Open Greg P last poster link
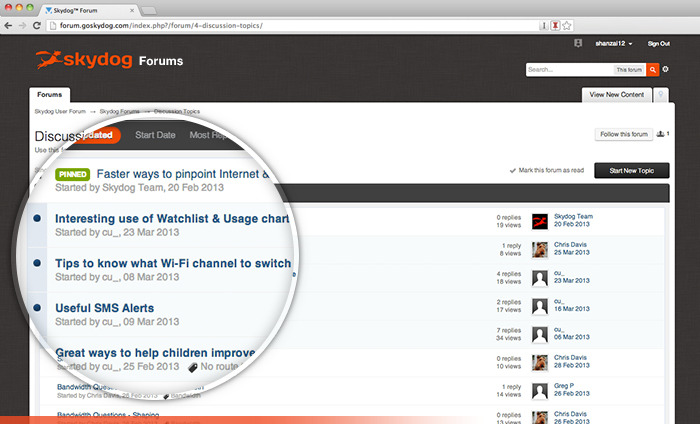 564,386
